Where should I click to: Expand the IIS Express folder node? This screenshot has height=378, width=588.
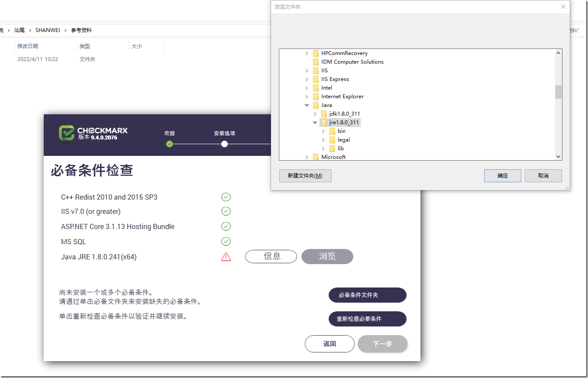coord(307,79)
